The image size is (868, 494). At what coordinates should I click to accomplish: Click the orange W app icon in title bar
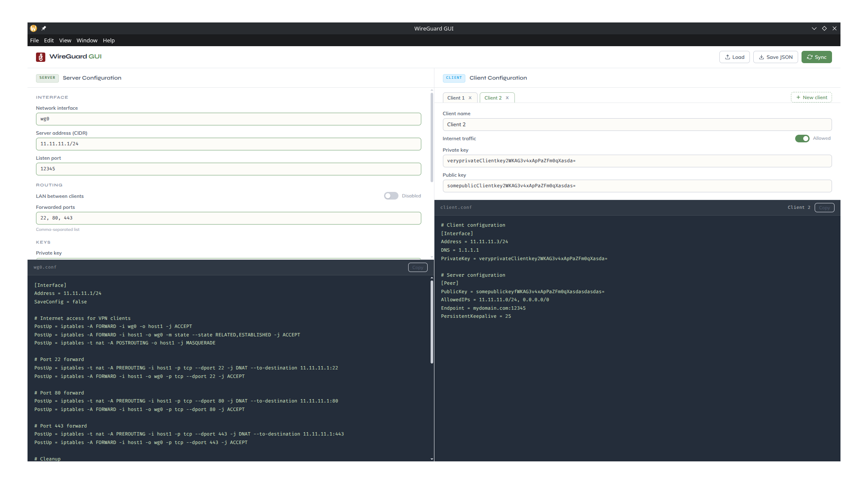pos(33,28)
